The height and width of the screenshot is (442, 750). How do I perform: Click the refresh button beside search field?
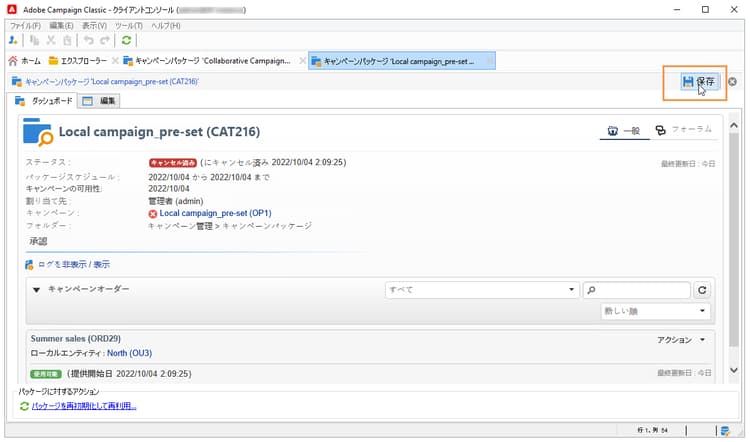(x=702, y=290)
